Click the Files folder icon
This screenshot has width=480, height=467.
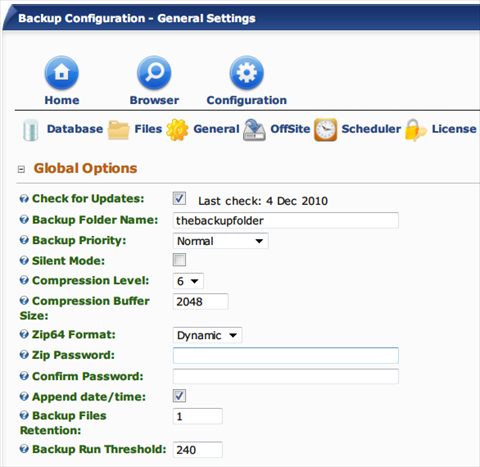coord(118,130)
